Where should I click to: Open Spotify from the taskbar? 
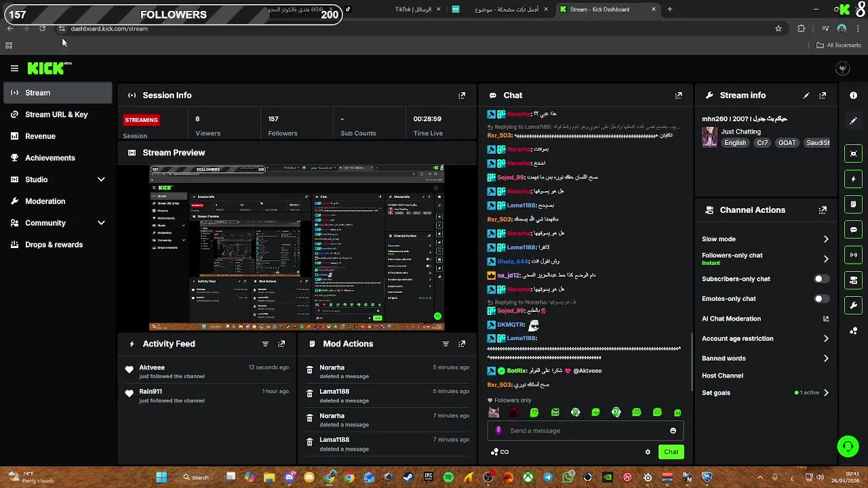point(448,477)
